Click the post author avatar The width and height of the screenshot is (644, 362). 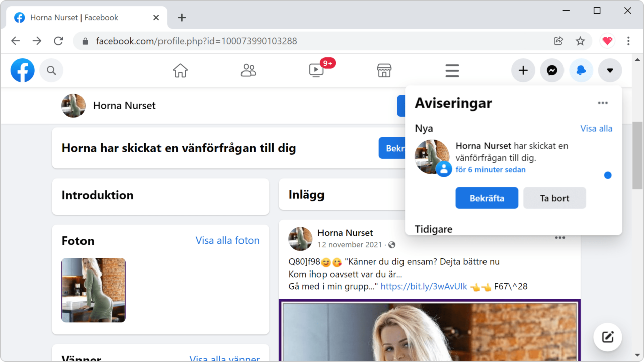coord(300,239)
